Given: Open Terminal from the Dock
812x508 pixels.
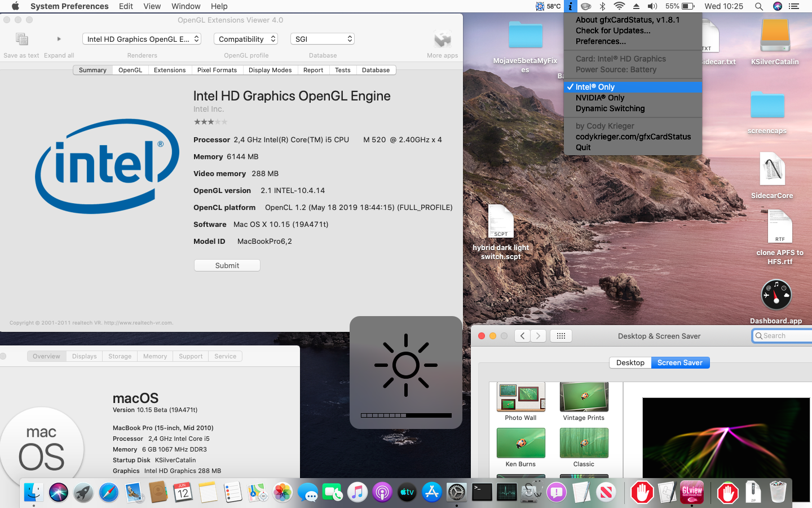Looking at the screenshot, I should pyautogui.click(x=482, y=492).
